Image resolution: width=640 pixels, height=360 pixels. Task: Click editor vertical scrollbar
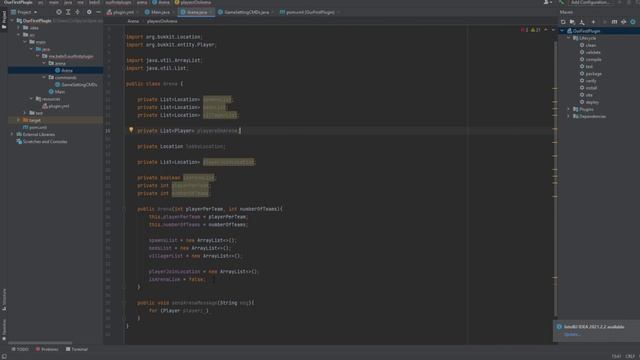click(555, 178)
